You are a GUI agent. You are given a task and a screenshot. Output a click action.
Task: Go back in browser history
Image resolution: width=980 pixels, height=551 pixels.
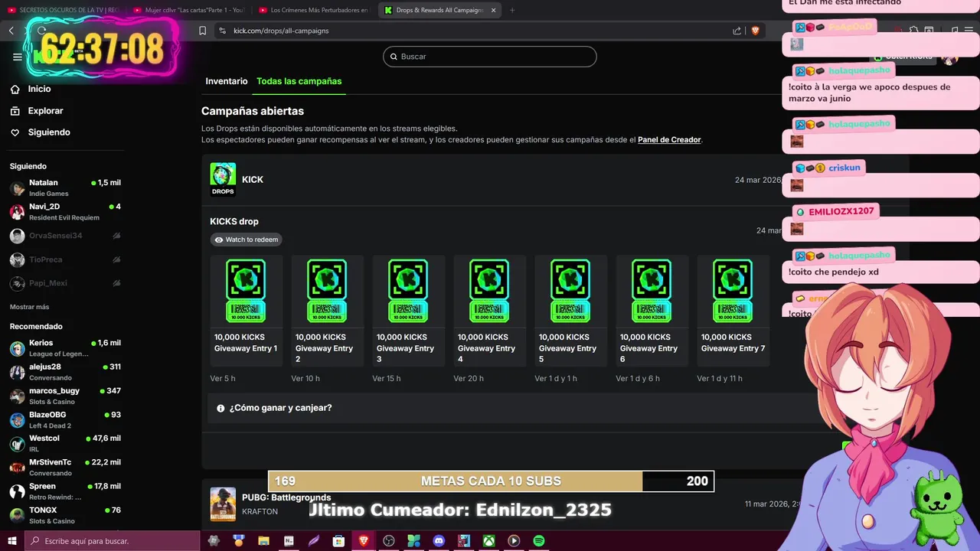11,31
